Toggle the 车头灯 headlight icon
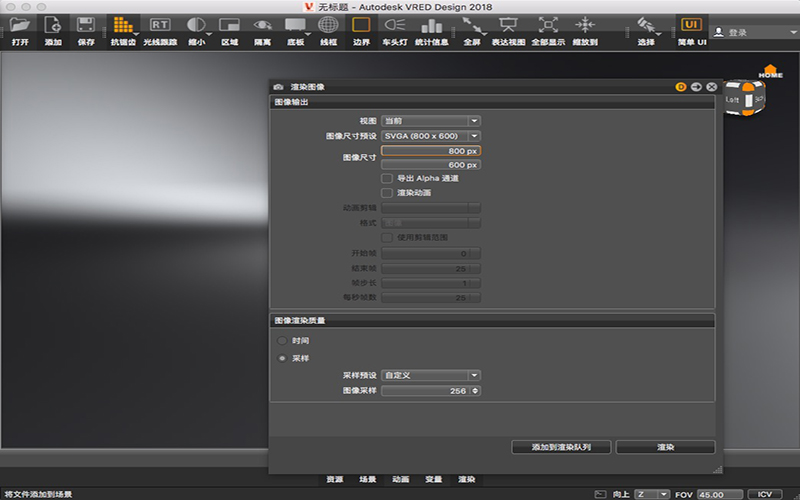 pos(394,24)
